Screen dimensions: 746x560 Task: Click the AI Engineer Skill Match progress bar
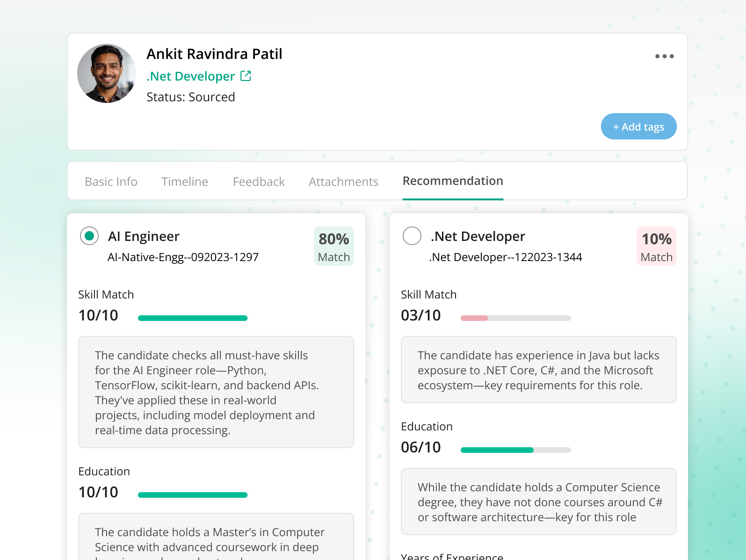pos(193,318)
